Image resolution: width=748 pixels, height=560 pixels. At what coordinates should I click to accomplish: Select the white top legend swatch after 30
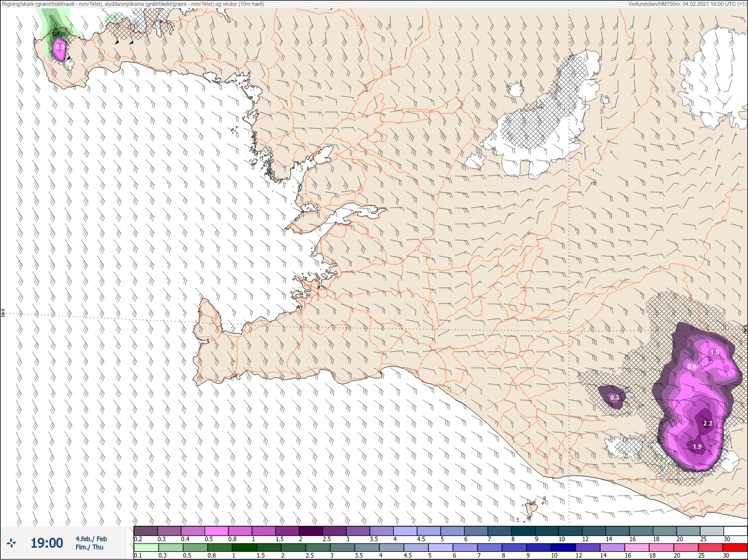pyautogui.click(x=736, y=531)
